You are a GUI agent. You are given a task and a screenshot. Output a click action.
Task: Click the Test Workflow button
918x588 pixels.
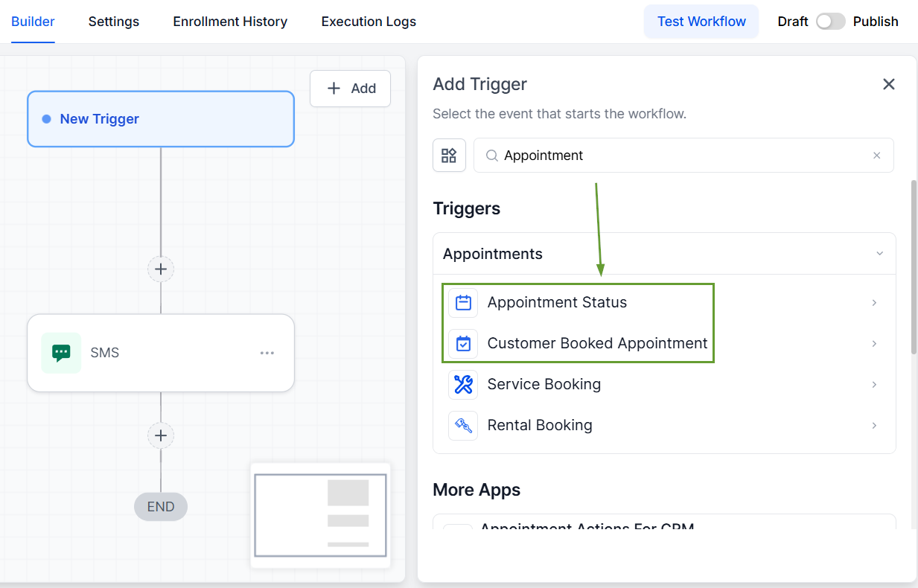click(701, 22)
